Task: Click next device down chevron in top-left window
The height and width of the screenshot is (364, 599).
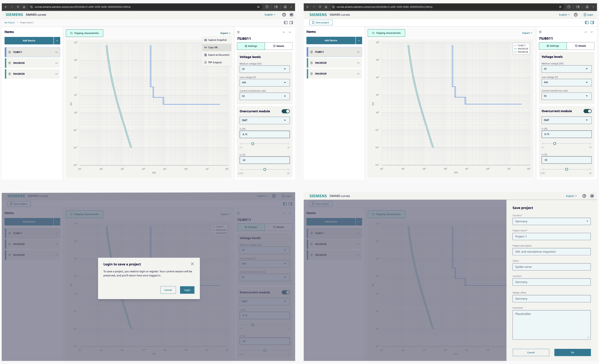Action: pos(290,32)
